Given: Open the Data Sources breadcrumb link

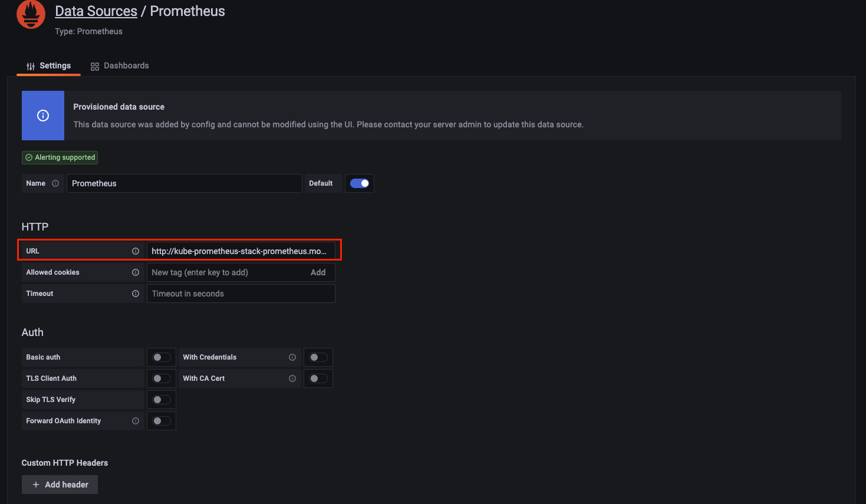Looking at the screenshot, I should click(96, 11).
